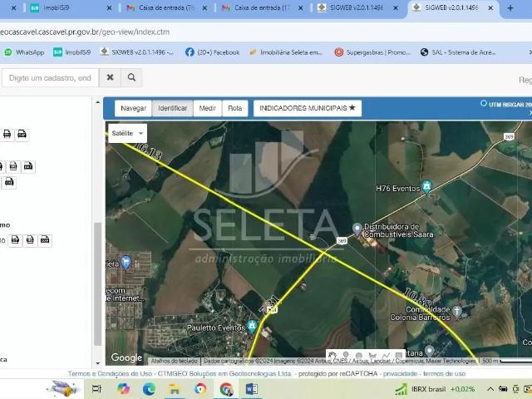Click the rightmost file icon in bottom left-panel row
The width and height of the screenshot is (532, 399).
[45, 240]
